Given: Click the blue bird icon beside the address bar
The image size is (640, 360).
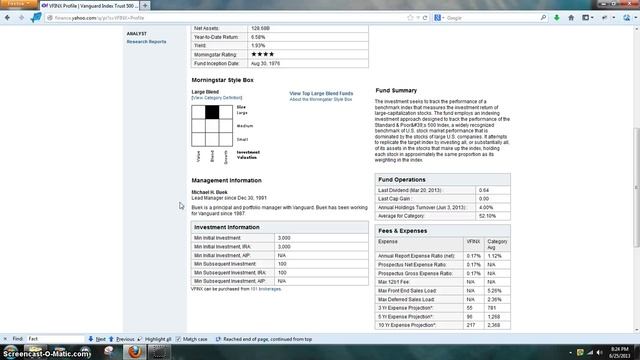Looking at the screenshot, I should (x=36, y=18).
